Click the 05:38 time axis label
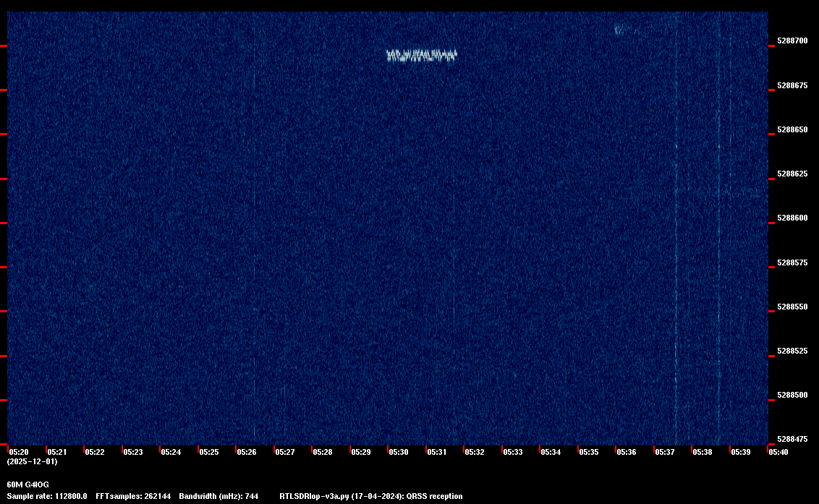This screenshot has width=819, height=504. (703, 452)
